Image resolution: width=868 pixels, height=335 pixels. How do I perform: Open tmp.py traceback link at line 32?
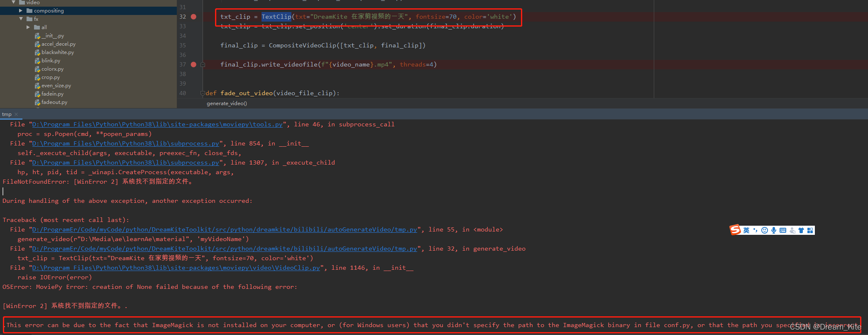tap(225, 249)
